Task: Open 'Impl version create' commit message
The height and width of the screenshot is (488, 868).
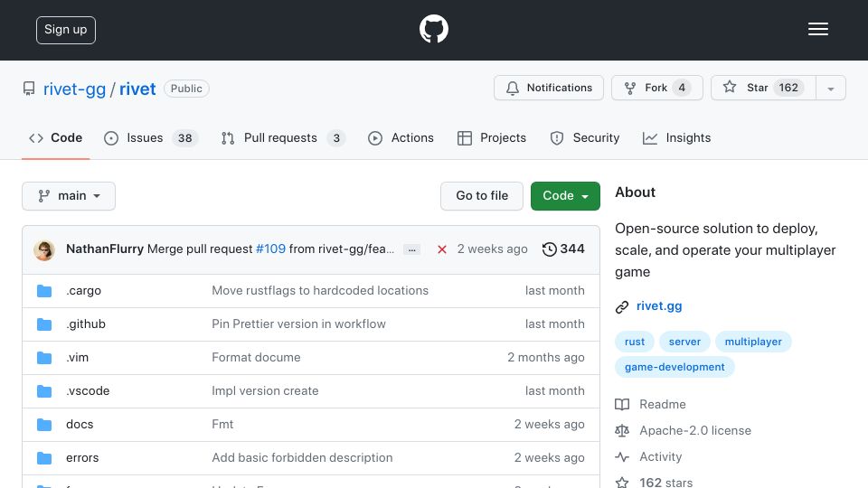Action: point(265,391)
